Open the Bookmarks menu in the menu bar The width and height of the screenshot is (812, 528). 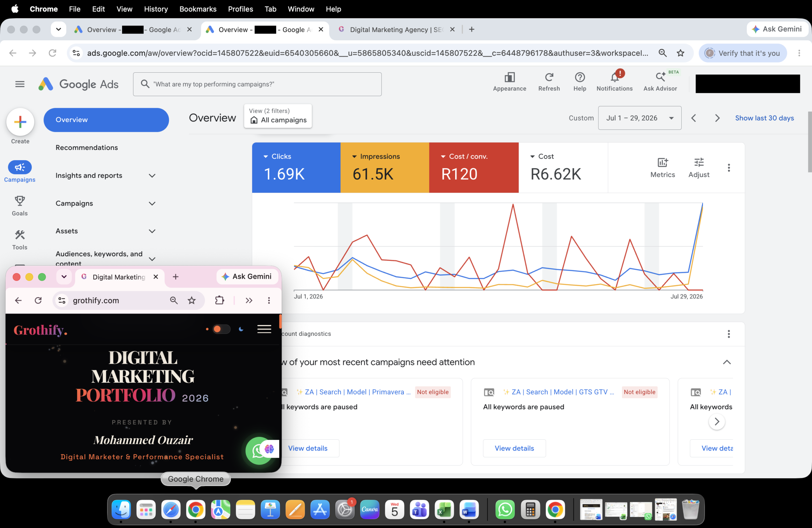click(198, 9)
